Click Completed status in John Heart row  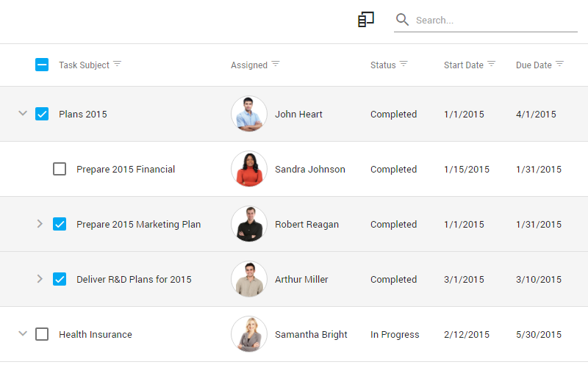393,115
